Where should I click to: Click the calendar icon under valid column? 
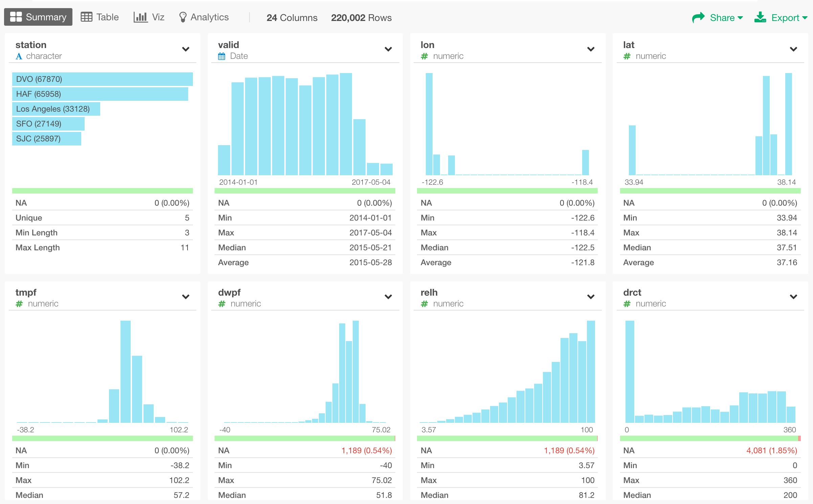tap(222, 56)
